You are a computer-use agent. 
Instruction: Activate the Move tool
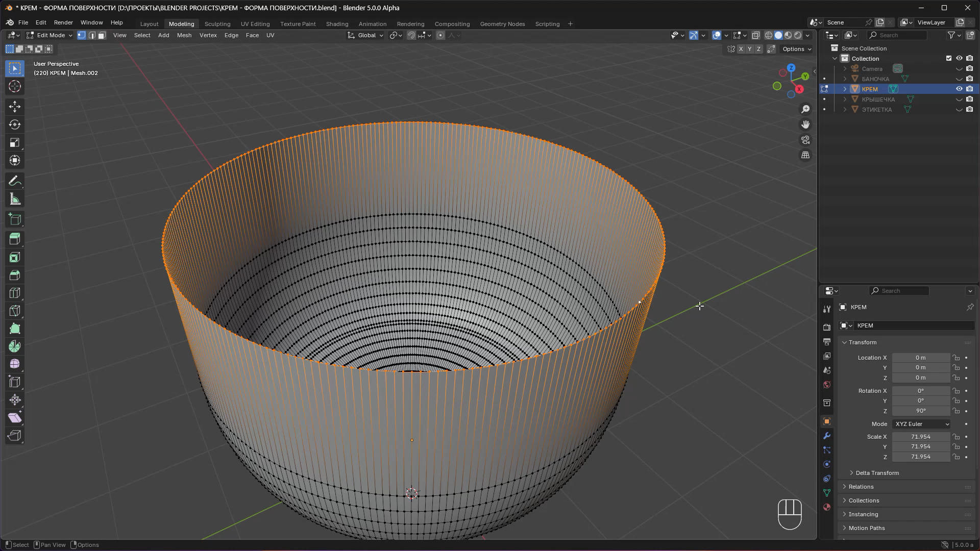click(15, 106)
